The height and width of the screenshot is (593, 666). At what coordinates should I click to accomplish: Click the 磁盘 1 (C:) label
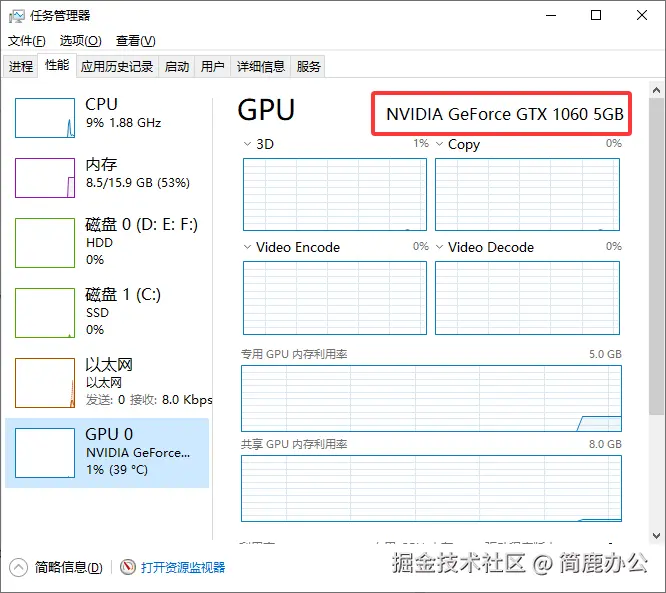point(123,294)
